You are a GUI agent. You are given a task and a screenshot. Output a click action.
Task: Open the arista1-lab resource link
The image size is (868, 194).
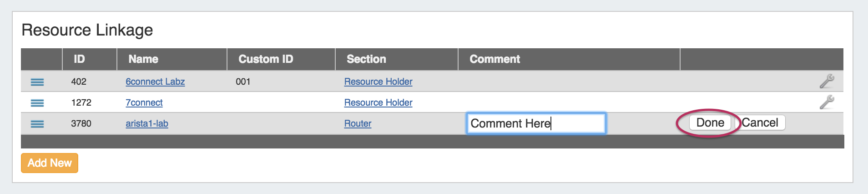pyautogui.click(x=147, y=124)
